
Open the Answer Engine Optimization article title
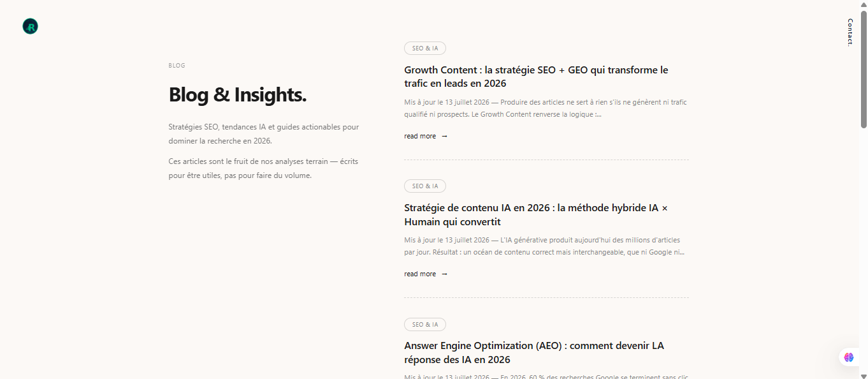(534, 353)
